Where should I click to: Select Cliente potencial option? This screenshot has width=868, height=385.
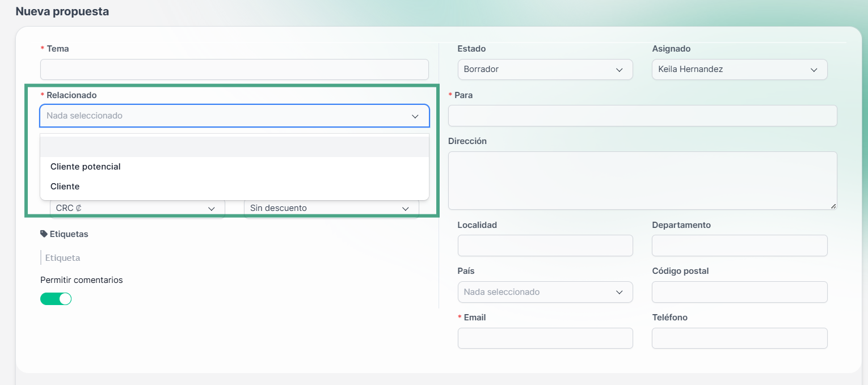point(86,167)
